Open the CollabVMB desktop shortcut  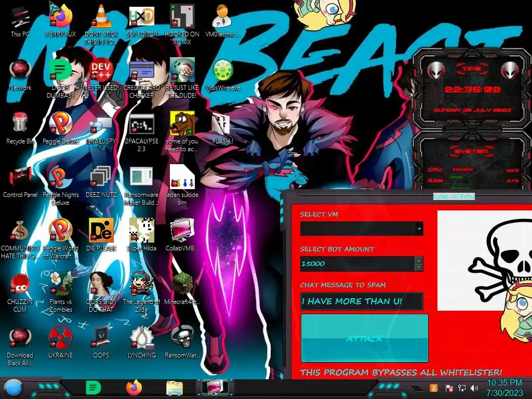(x=182, y=235)
